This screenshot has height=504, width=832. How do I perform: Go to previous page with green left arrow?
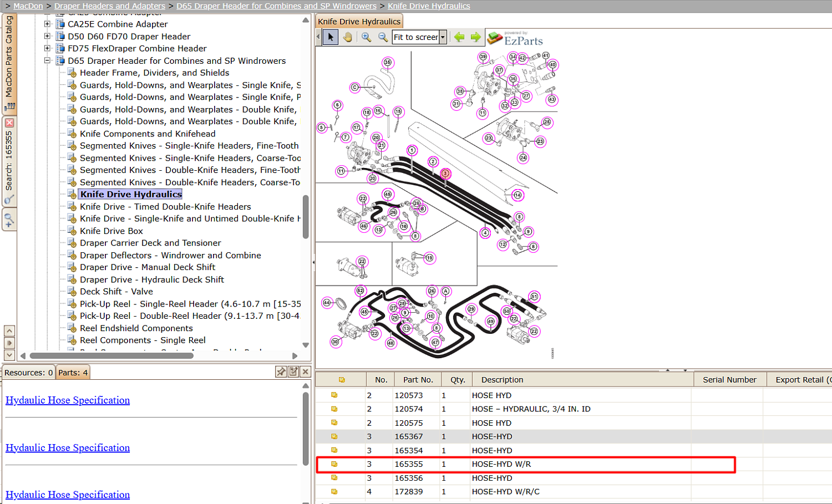coord(459,37)
